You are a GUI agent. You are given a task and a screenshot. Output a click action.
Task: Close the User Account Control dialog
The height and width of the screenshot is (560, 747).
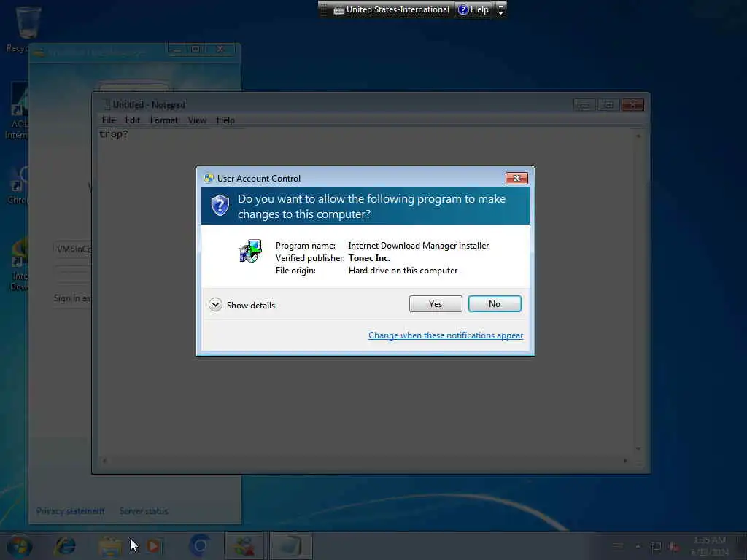click(516, 178)
